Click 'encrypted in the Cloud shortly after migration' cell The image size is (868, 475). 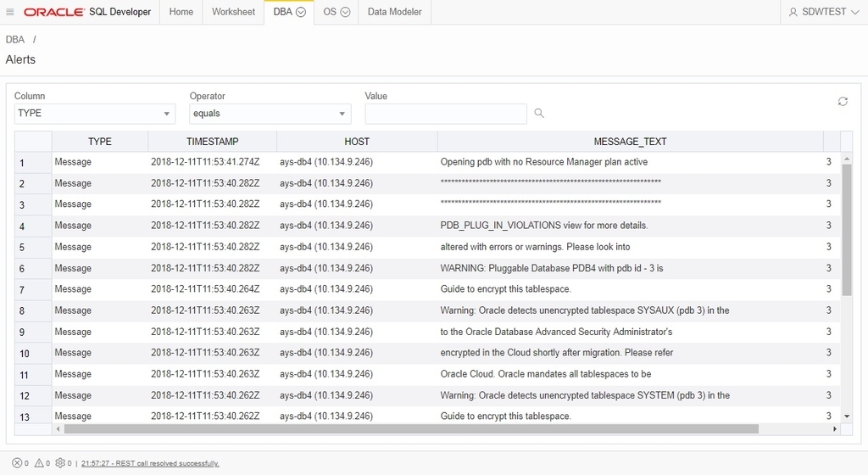click(630, 353)
